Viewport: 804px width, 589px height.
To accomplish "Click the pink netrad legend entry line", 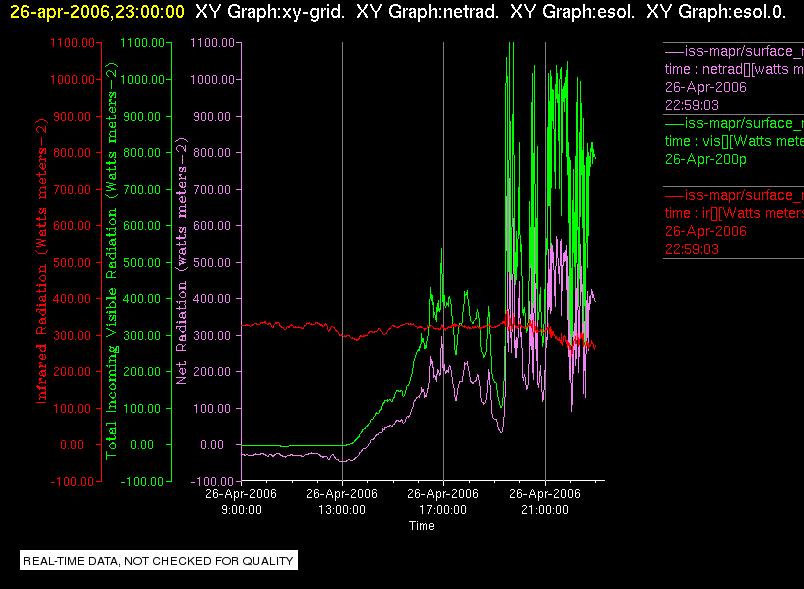I will coord(734,51).
